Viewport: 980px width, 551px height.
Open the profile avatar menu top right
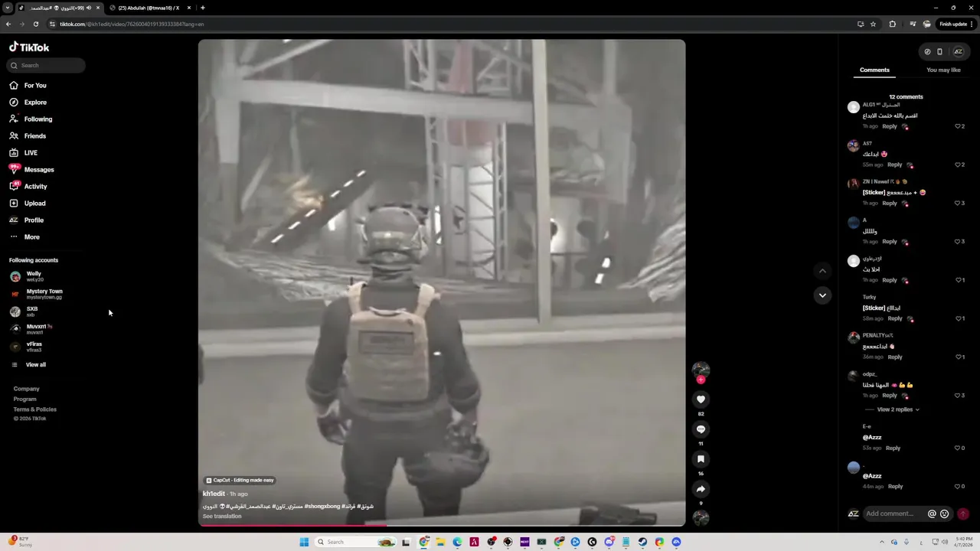tap(958, 52)
